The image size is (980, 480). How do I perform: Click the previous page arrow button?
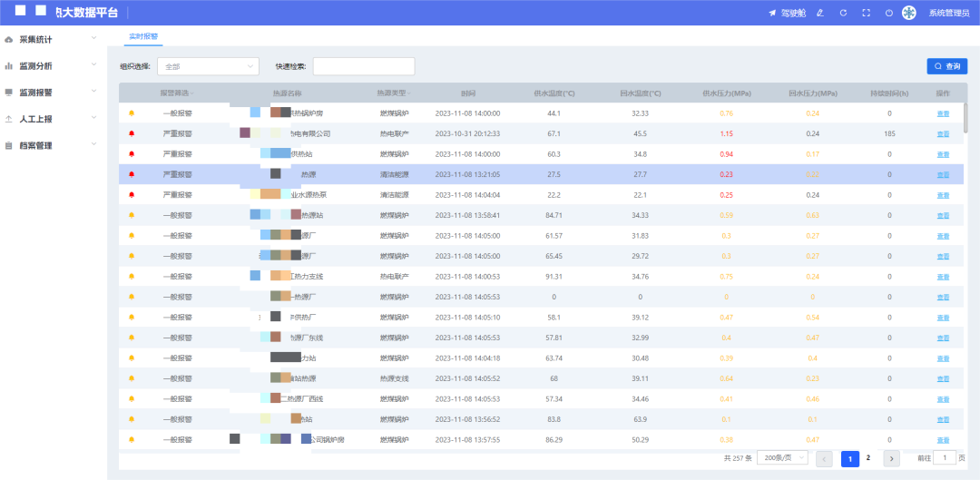tap(824, 459)
